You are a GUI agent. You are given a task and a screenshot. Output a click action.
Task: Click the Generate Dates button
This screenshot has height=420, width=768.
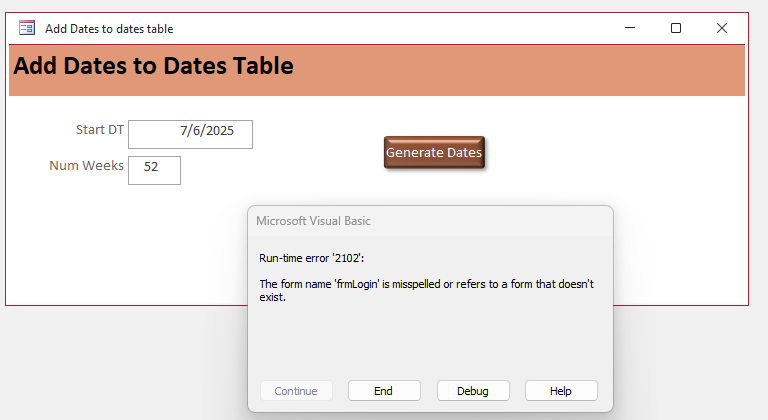434,152
